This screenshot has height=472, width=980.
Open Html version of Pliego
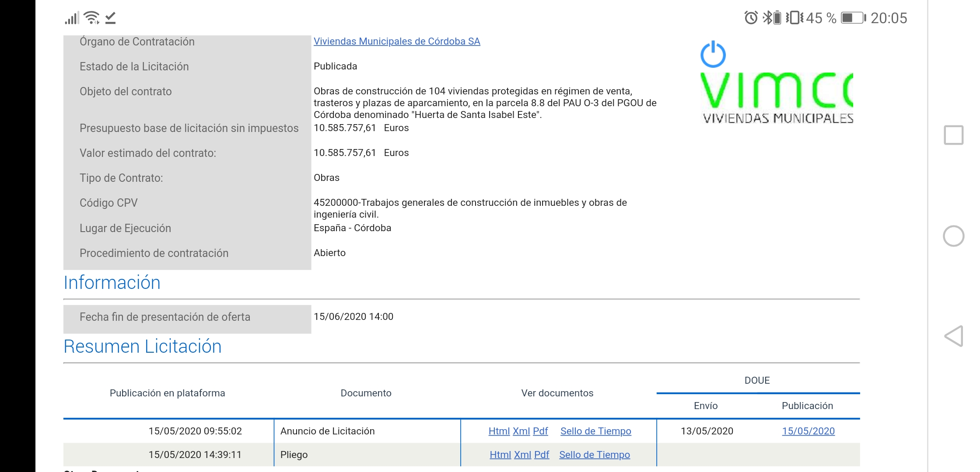tap(500, 455)
